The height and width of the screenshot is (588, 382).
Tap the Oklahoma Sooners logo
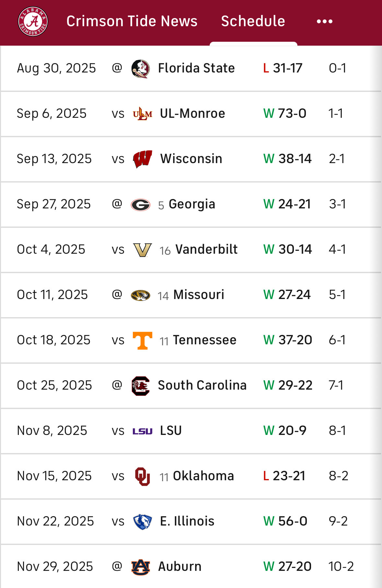click(x=142, y=476)
